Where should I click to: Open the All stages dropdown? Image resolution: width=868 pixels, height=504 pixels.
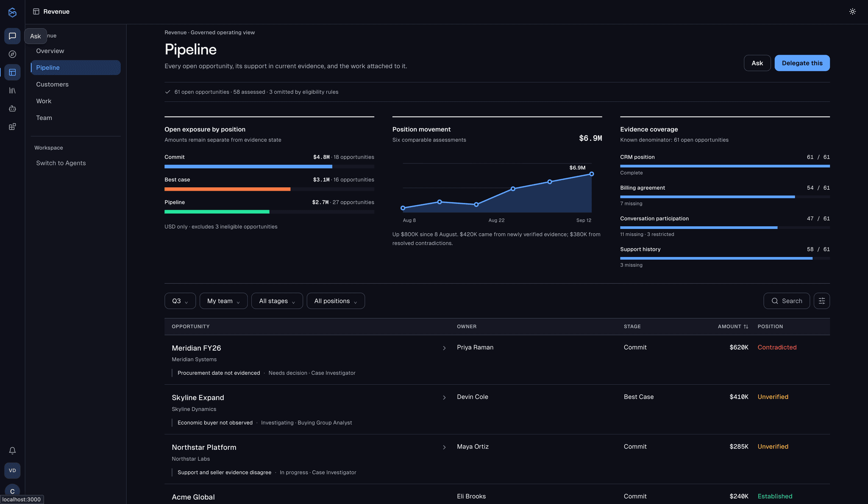(x=277, y=301)
